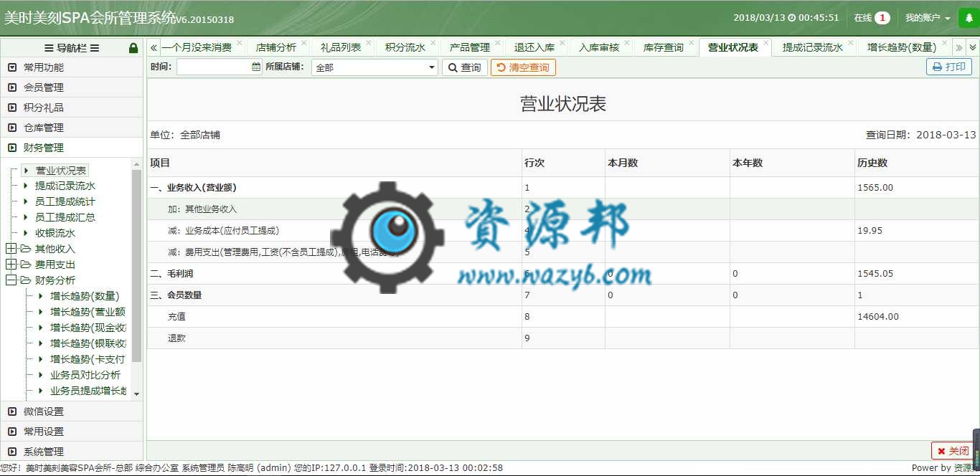Click the 清空查询 reset button

click(523, 67)
